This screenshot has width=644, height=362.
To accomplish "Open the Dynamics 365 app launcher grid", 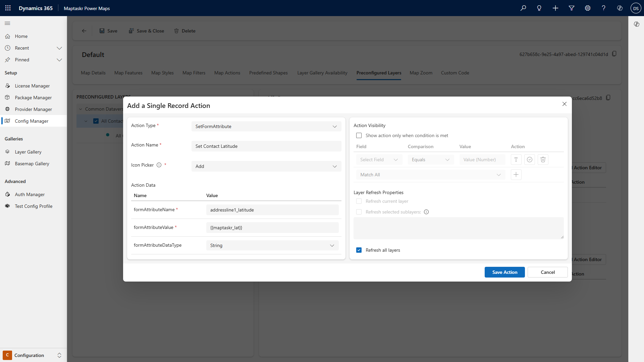I will tap(8, 8).
